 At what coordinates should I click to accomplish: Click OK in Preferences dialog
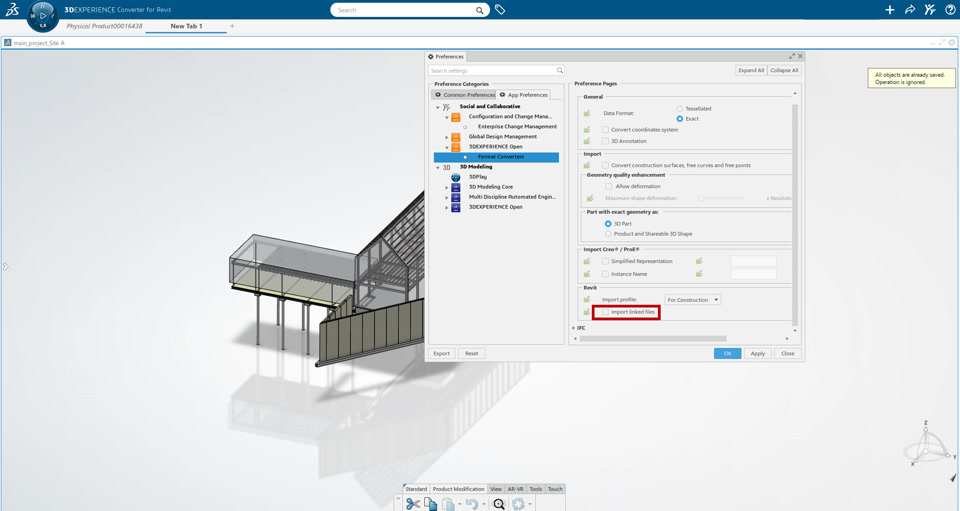click(727, 353)
